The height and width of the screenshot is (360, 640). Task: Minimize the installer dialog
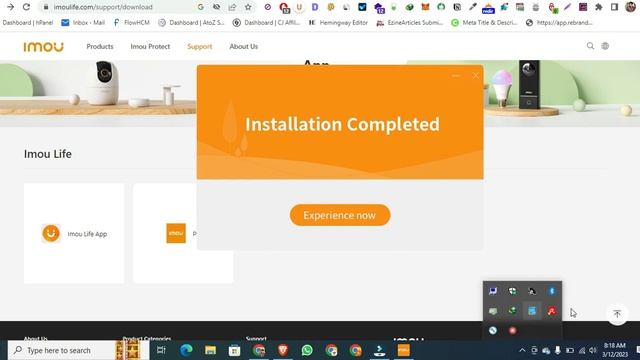click(456, 76)
